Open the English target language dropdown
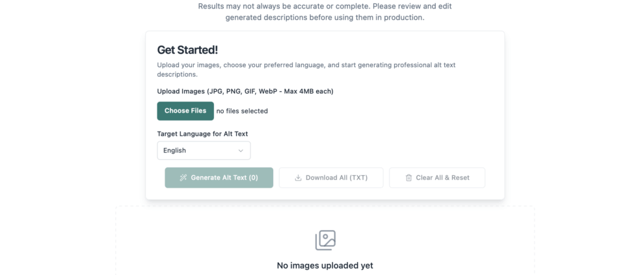The image size is (644, 275). [204, 151]
